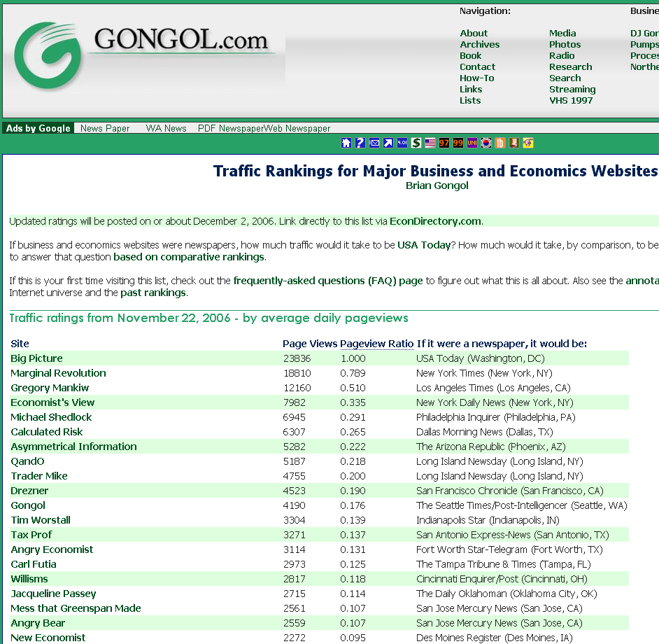Image resolution: width=659 pixels, height=644 pixels.
Task: Select Photos in the navigation
Action: point(565,45)
